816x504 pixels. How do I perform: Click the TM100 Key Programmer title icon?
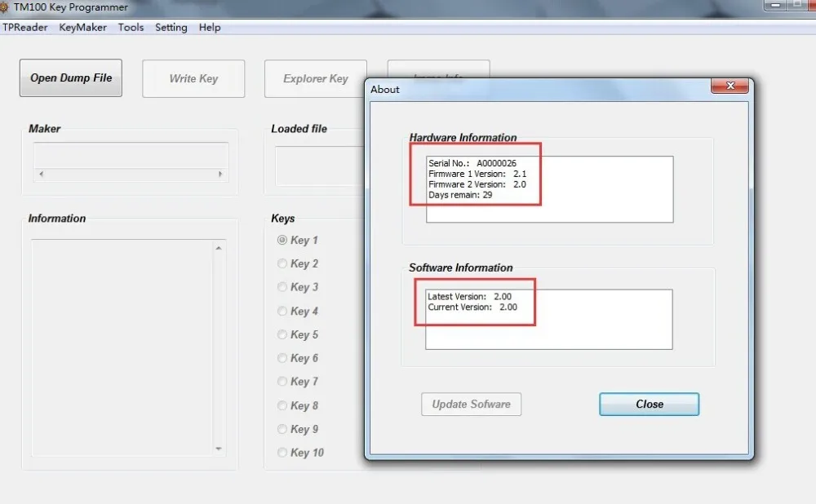click(3, 7)
